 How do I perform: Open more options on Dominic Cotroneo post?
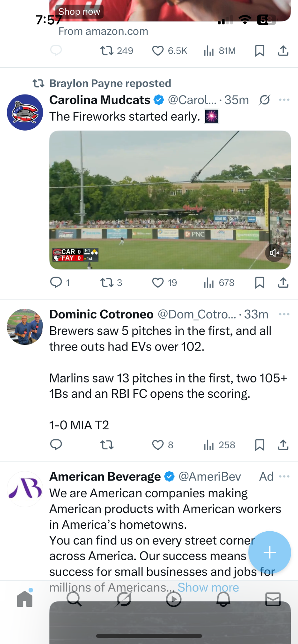coord(284,314)
